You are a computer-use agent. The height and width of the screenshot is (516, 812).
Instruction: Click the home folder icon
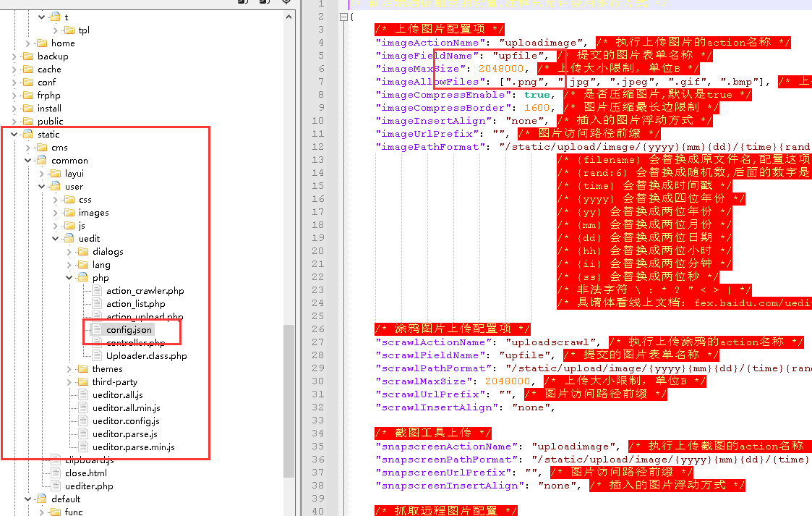41,43
